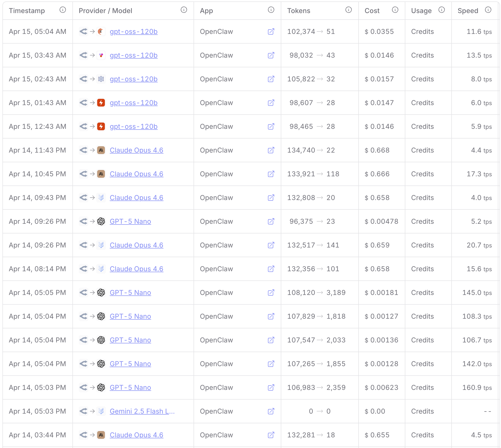Open external link icon in Apr 14, 09:43 PM row
The height and width of the screenshot is (448, 501).
coord(271,198)
